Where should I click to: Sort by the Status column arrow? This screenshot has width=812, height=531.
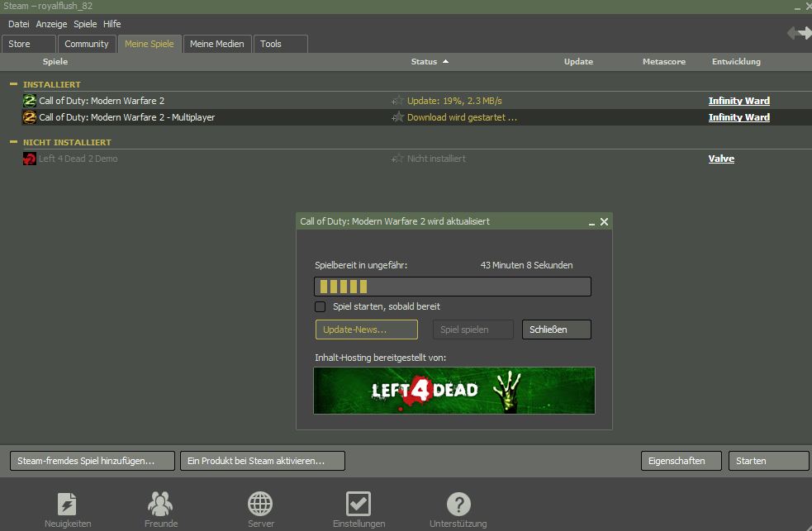445,61
